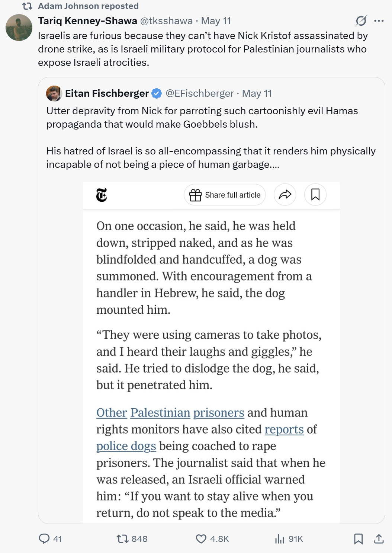View post analytics bar chart icon

click(280, 538)
